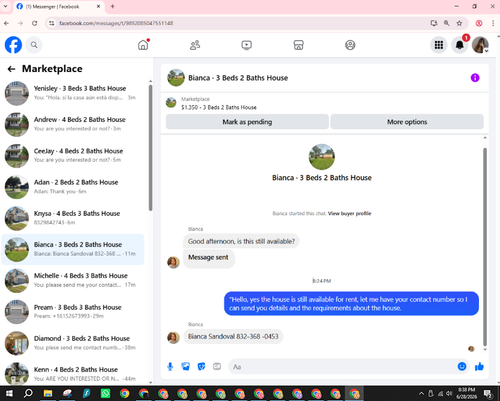Open the emoji picker smiley
This screenshot has width=500, height=401.
pyautogui.click(x=462, y=366)
